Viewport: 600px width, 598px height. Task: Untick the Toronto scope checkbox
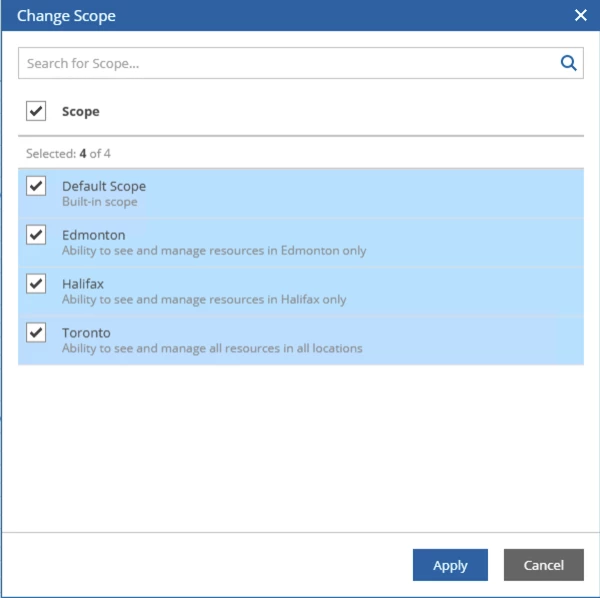click(36, 332)
